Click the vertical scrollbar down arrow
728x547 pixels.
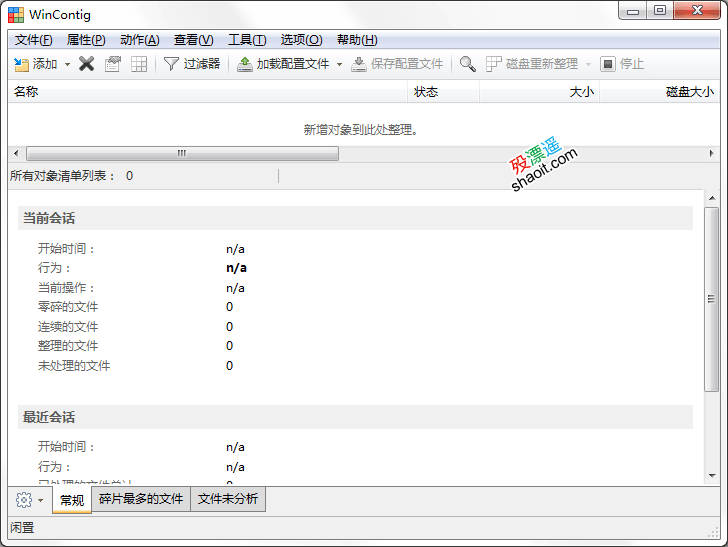(x=712, y=475)
